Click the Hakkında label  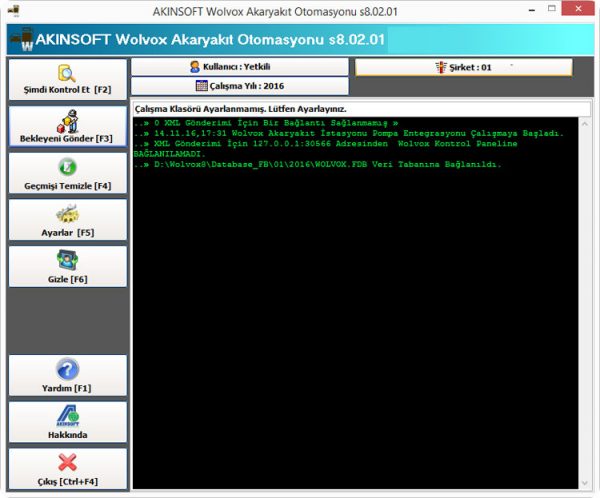pos(67,435)
